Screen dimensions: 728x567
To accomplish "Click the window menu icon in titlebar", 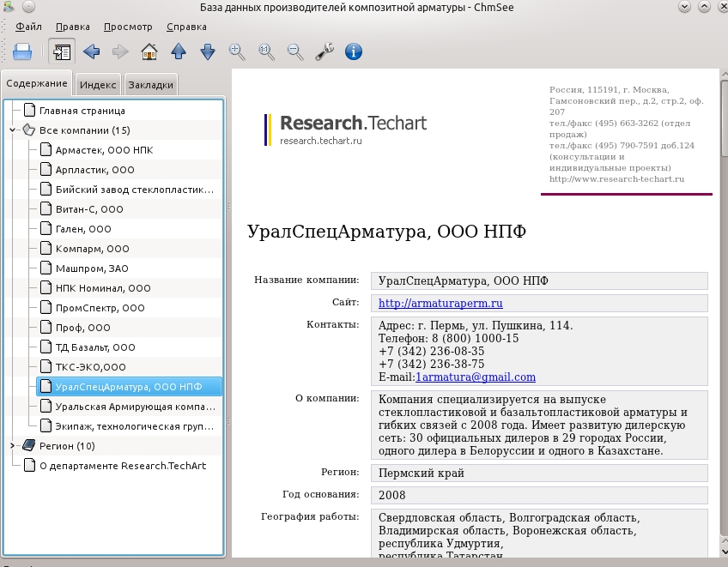I will [9, 7].
